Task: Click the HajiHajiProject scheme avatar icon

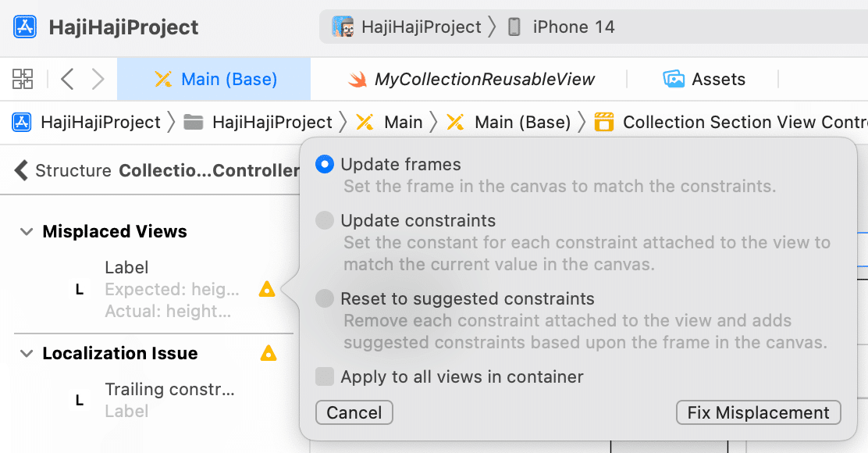Action: [343, 27]
